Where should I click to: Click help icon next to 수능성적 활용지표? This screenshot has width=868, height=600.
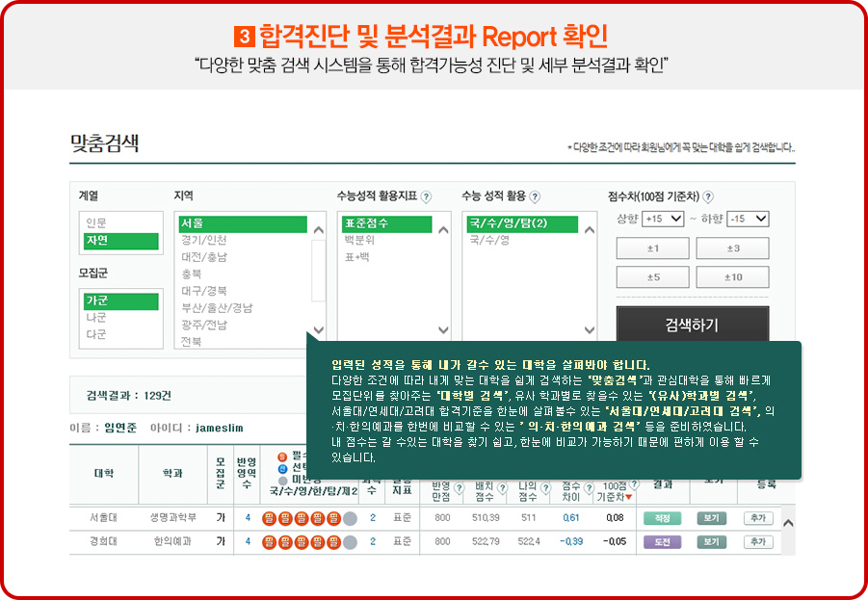(x=426, y=196)
